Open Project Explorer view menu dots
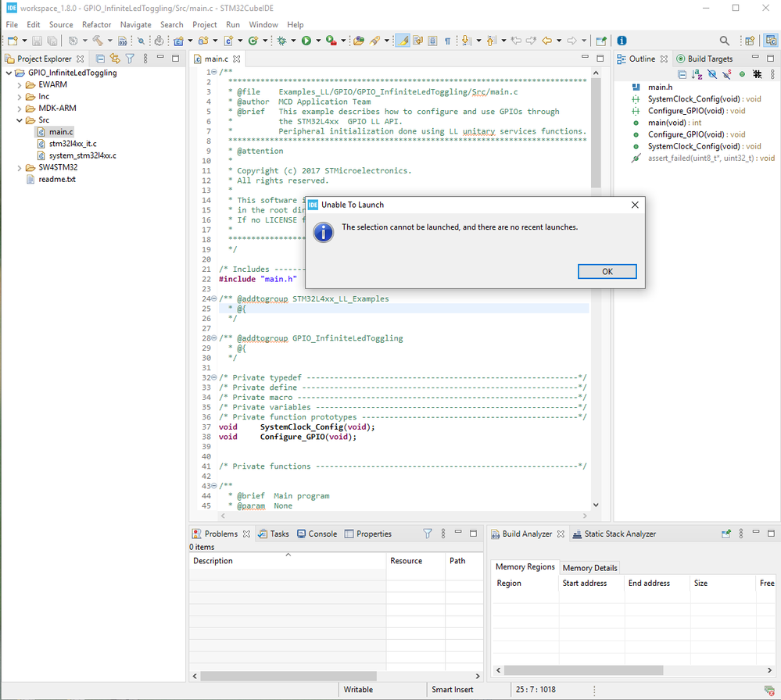The image size is (781, 700). [145, 59]
